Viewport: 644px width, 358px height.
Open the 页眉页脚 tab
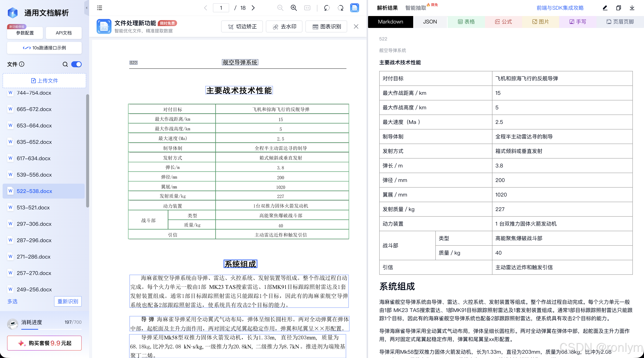coord(620,22)
